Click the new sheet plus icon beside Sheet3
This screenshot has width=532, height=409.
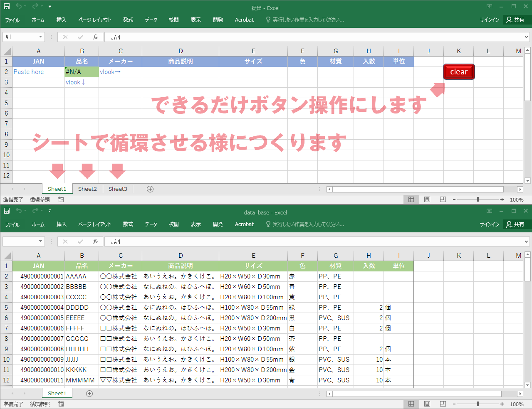click(x=150, y=189)
